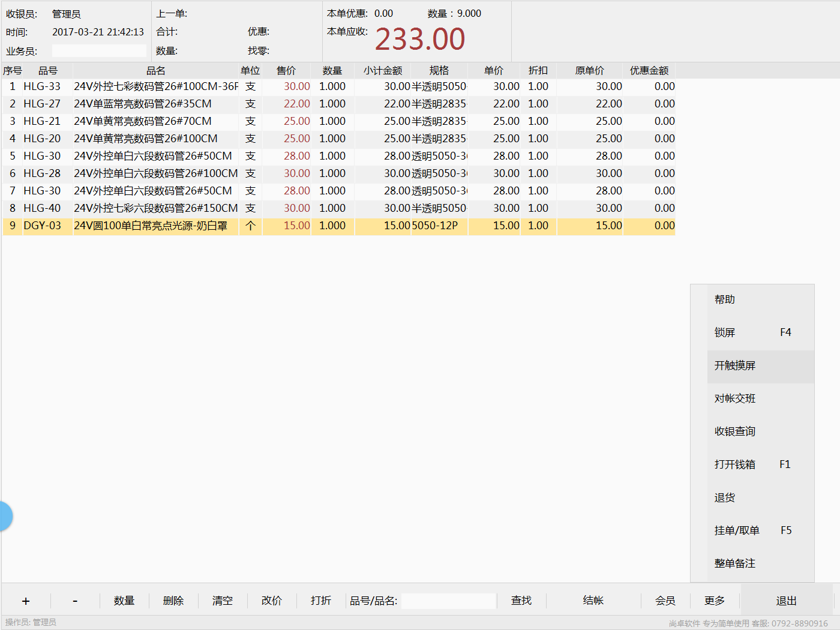The height and width of the screenshot is (630, 840).
Task: Select 帮助 from the popup menu
Action: point(725,299)
